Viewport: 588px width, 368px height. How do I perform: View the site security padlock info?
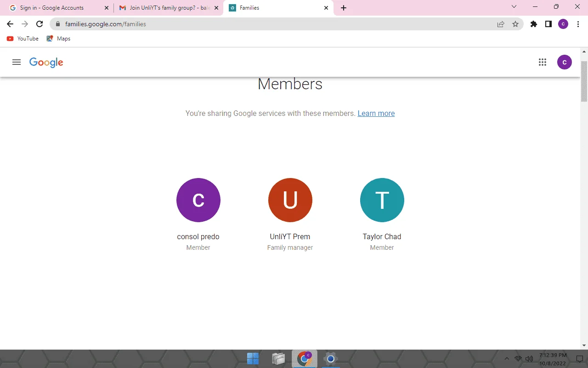click(58, 24)
